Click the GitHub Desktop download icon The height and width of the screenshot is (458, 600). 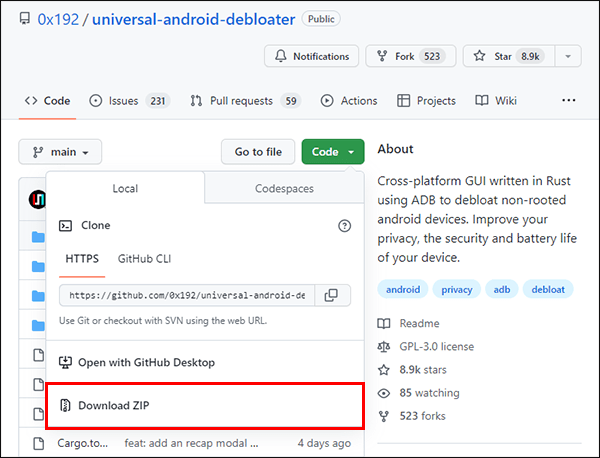coord(65,362)
